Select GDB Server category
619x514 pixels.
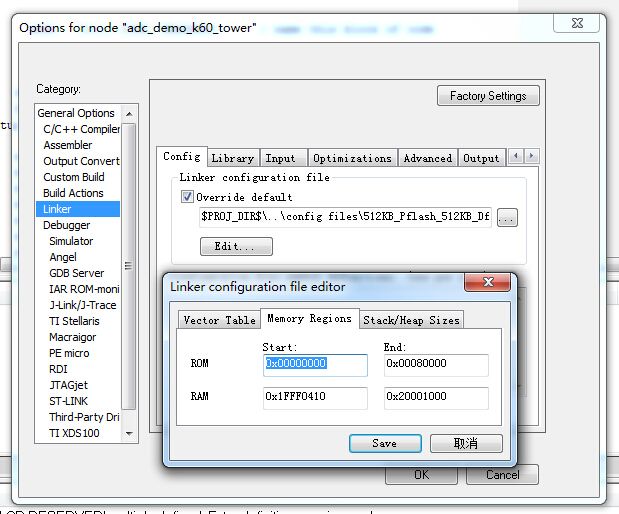click(77, 273)
